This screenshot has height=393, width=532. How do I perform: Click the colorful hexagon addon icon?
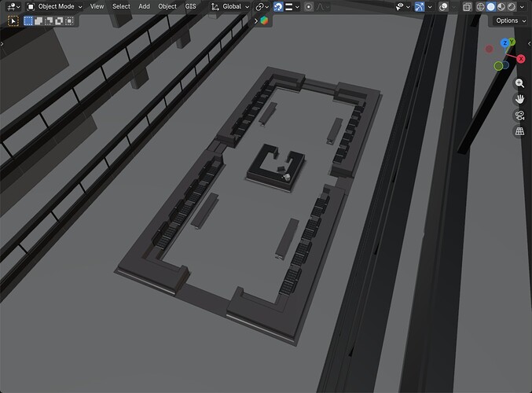coord(264,20)
